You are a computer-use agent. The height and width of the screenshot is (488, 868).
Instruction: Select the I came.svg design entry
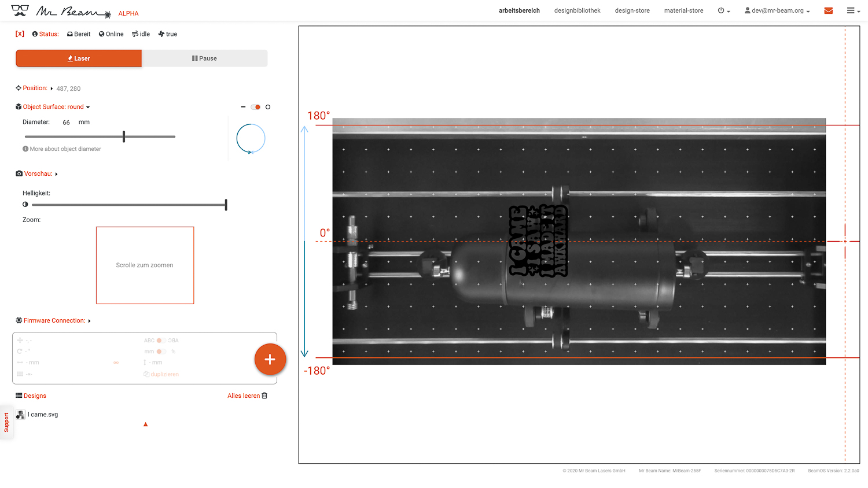click(43, 415)
